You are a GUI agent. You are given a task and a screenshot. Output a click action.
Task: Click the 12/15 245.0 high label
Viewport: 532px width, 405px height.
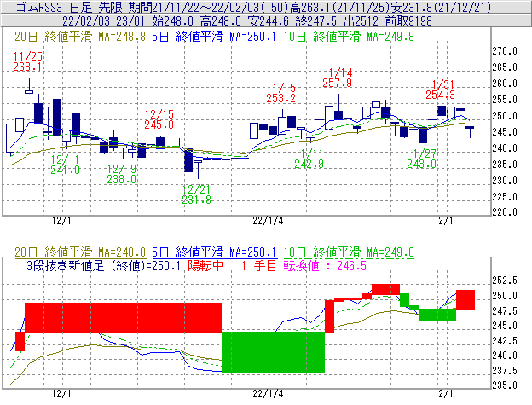pyautogui.click(x=159, y=119)
